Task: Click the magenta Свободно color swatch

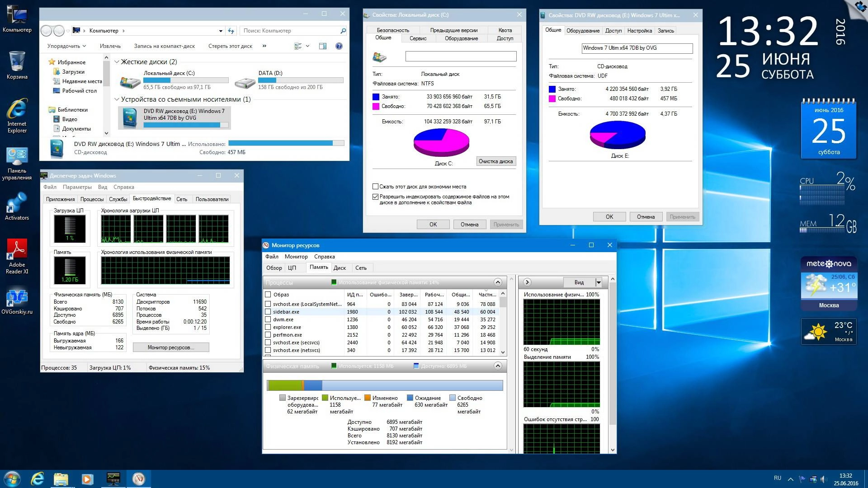Action: (x=376, y=106)
